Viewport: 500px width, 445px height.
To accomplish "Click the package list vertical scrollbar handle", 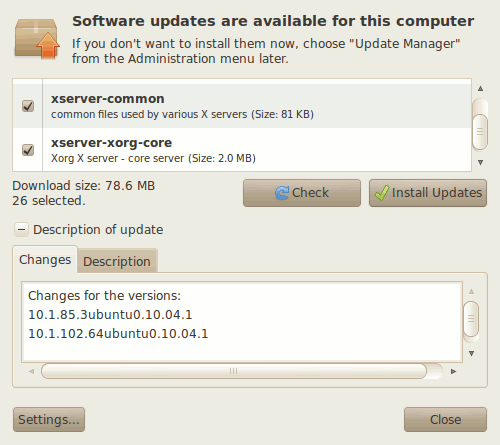I will pos(480,132).
